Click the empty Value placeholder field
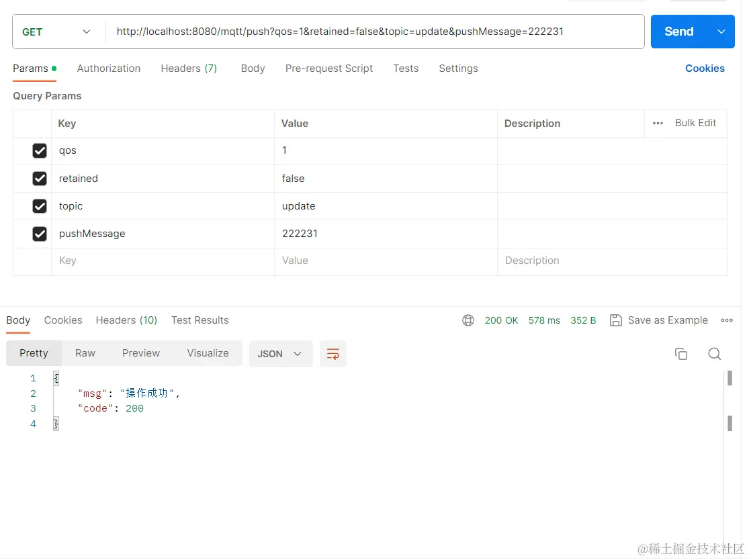This screenshot has height=560, width=749. tap(386, 261)
